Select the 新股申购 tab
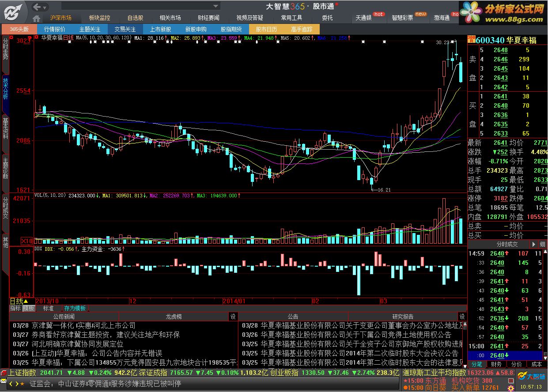The image size is (548, 392). (196, 29)
